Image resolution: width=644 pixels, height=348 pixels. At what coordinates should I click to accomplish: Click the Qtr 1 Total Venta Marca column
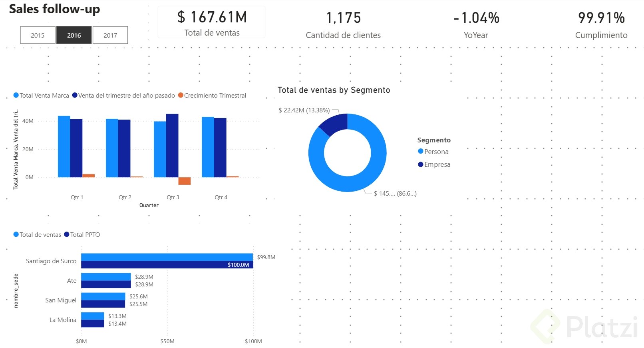point(64,146)
